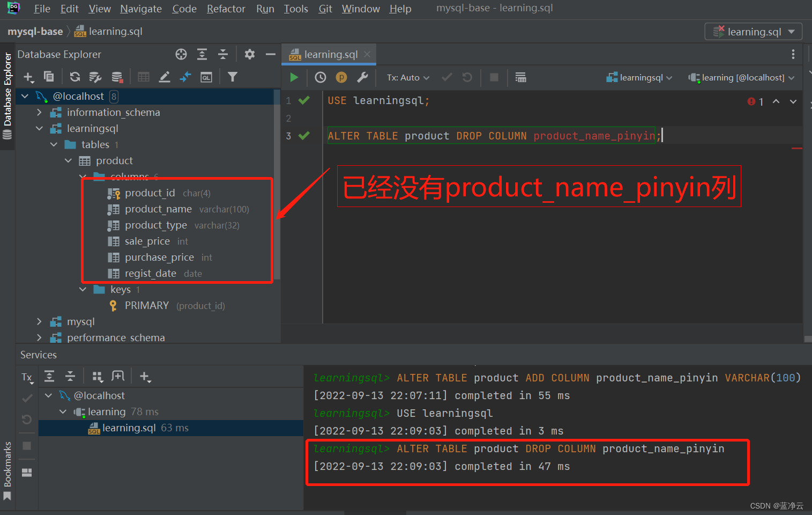Collapse the keys folder
The image size is (812, 515).
click(x=83, y=289)
